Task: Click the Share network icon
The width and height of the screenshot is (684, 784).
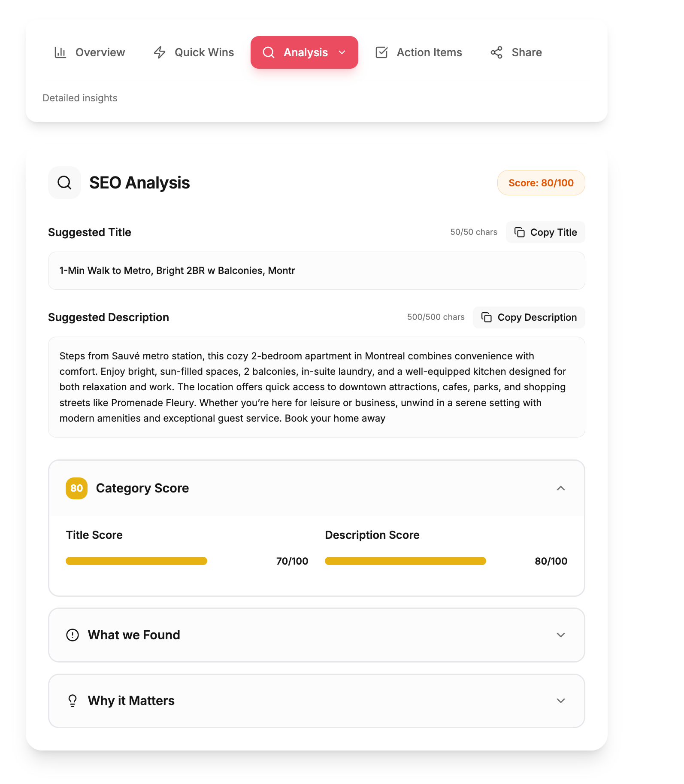Action: (x=496, y=52)
